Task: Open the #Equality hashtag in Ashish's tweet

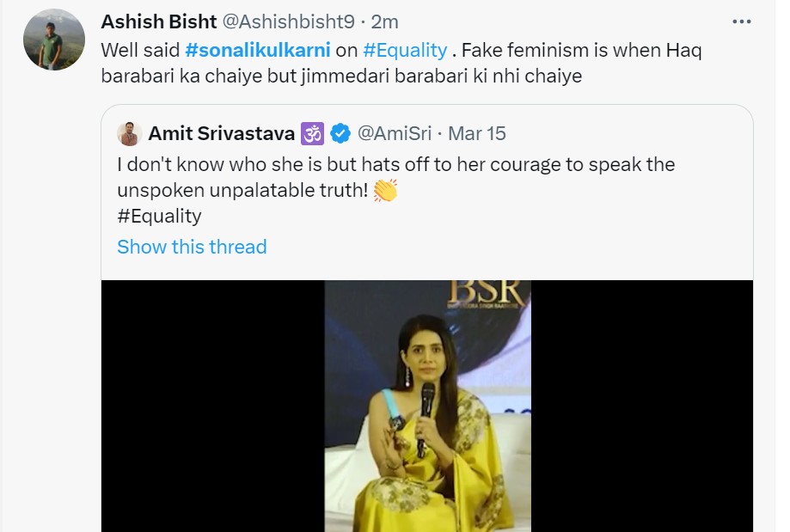Action: coord(405,50)
